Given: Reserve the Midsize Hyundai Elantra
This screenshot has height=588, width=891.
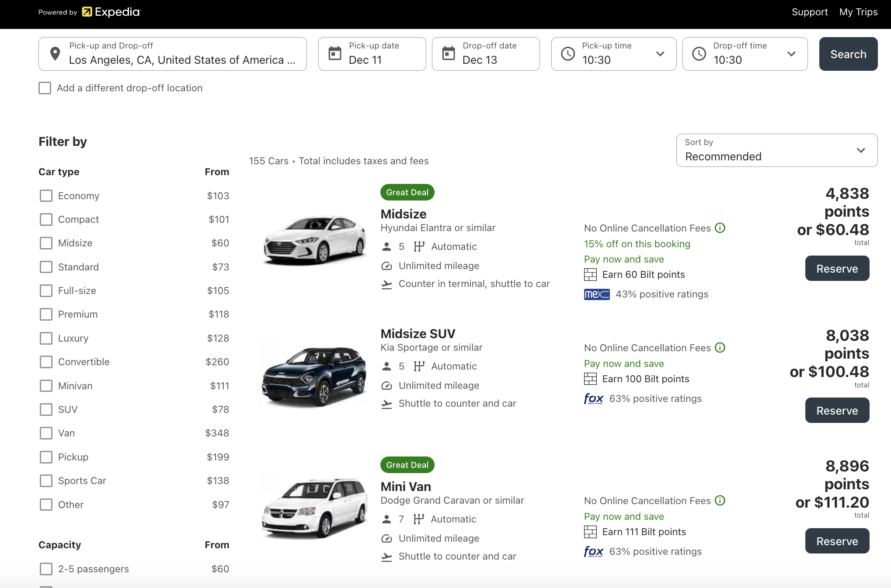Looking at the screenshot, I should 837,268.
